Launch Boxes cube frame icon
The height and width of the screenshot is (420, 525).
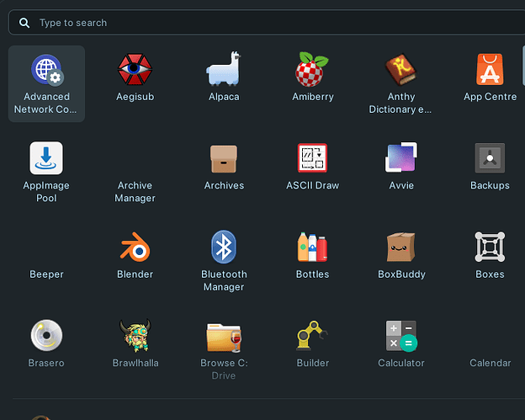coord(490,247)
